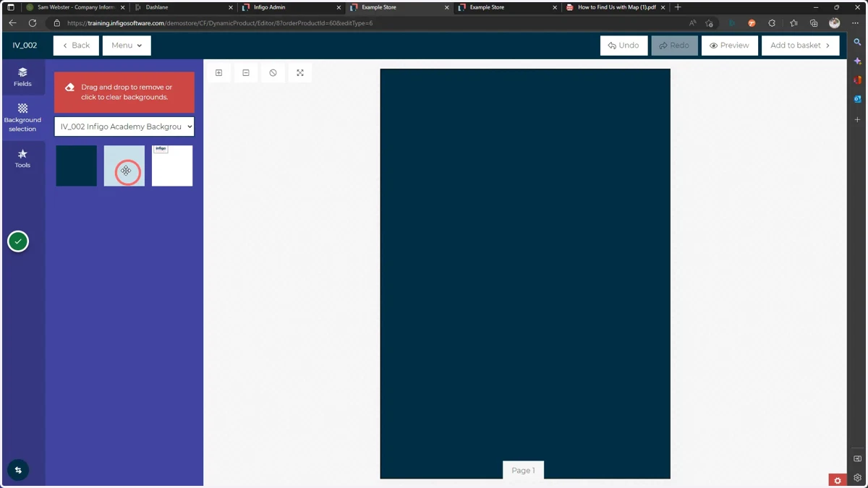Viewport: 868px width, 488px height.
Task: Click the fit-to-screen expand icon
Action: coord(300,73)
